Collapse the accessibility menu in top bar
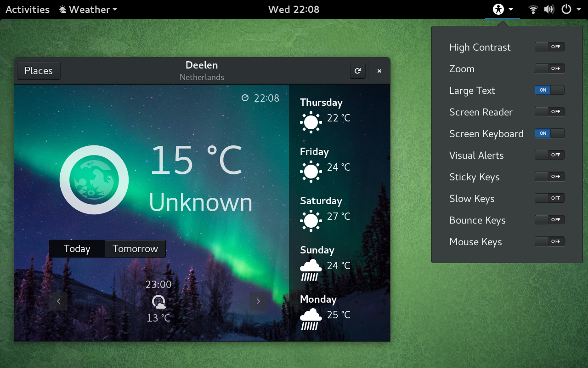Viewport: 588px width, 368px height. pyautogui.click(x=503, y=9)
